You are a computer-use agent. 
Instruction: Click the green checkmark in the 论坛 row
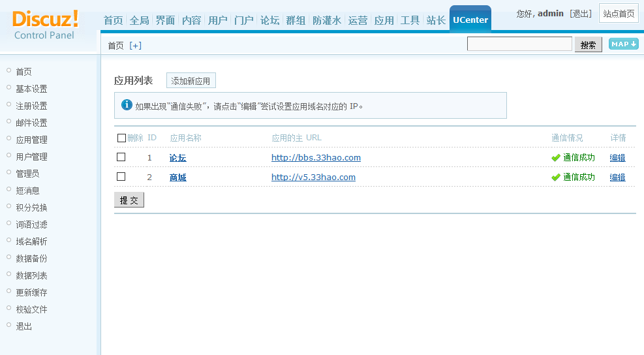point(556,158)
